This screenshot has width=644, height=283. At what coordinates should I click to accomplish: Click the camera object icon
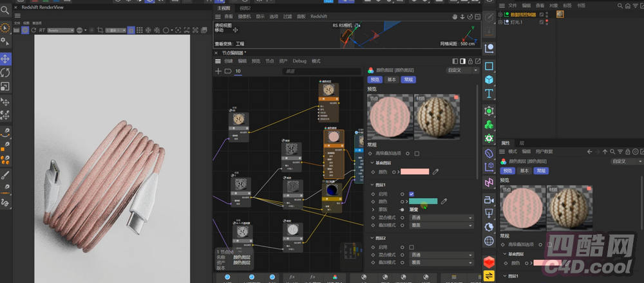489,199
